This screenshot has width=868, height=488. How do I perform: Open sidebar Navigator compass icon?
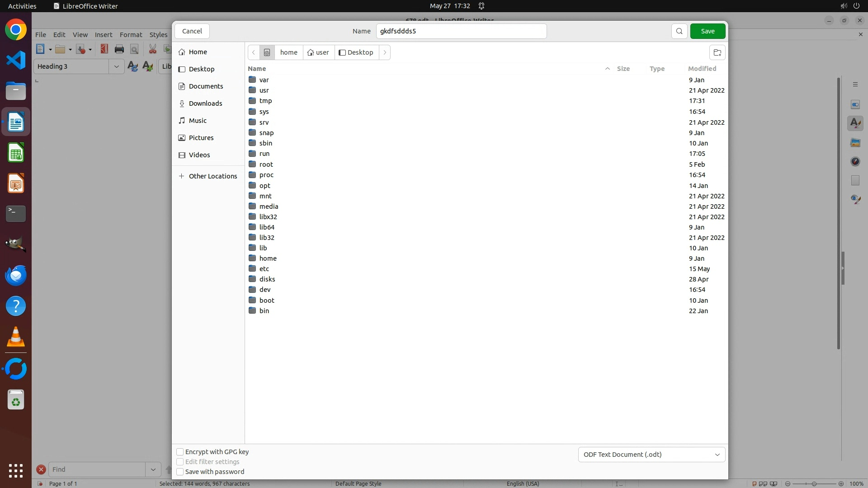point(855,161)
